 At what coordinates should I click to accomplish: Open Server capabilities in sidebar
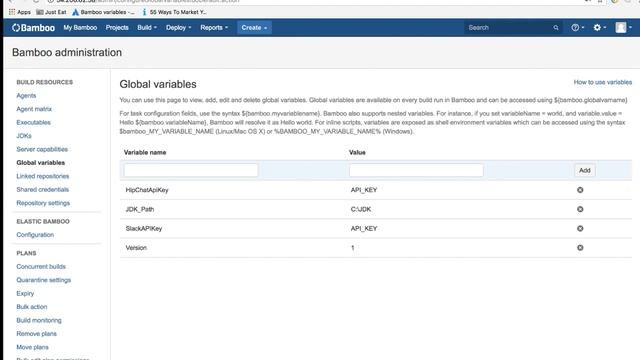(42, 149)
